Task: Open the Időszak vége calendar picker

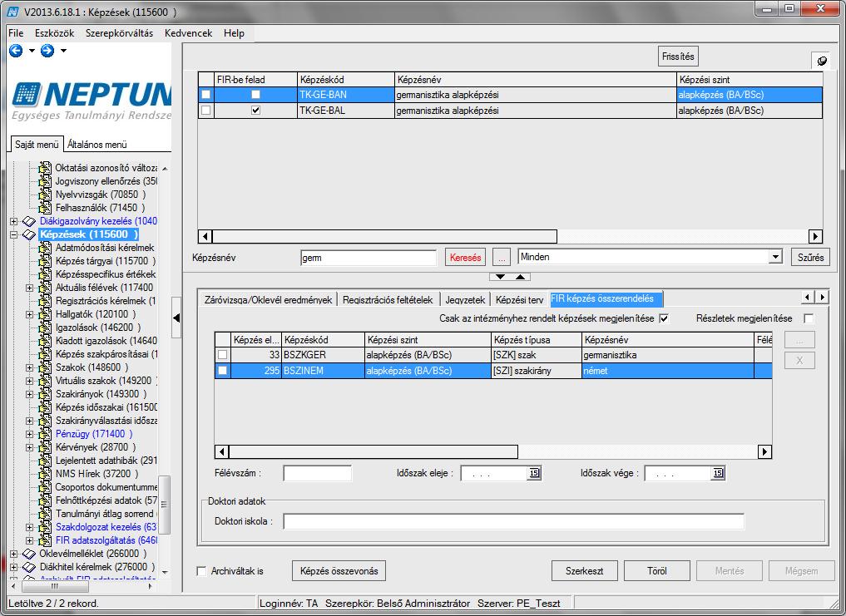Action: [x=718, y=473]
